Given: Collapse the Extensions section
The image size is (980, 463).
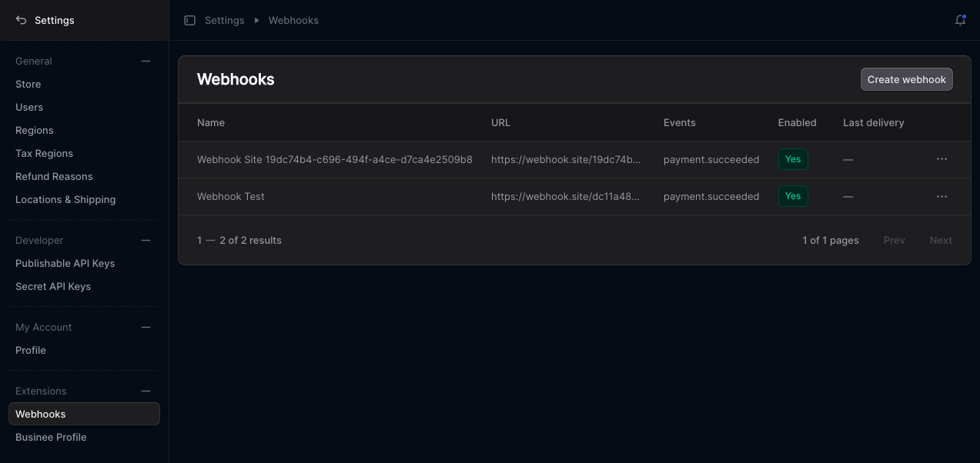Looking at the screenshot, I should [145, 391].
